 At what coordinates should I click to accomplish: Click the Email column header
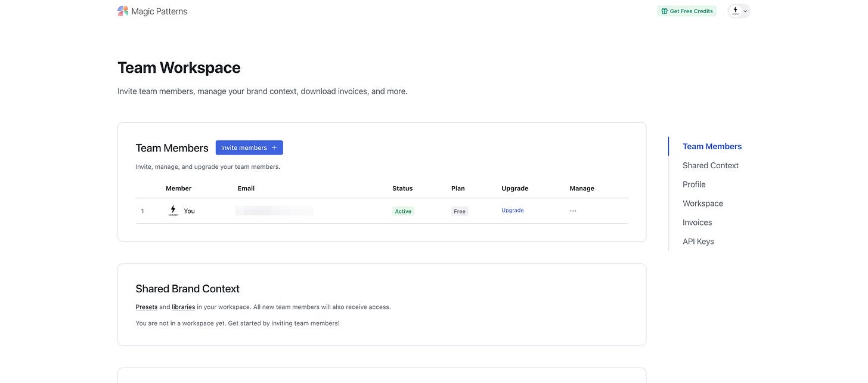(x=246, y=189)
